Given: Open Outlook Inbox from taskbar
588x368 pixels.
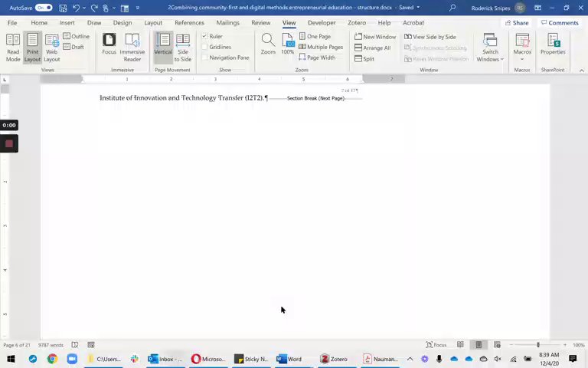Looking at the screenshot, I should pos(165,359).
